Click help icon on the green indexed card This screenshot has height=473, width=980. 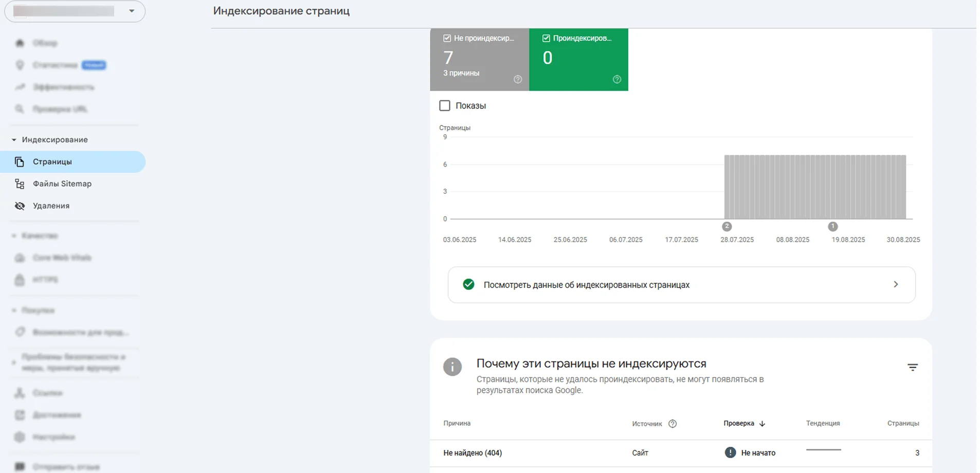617,79
